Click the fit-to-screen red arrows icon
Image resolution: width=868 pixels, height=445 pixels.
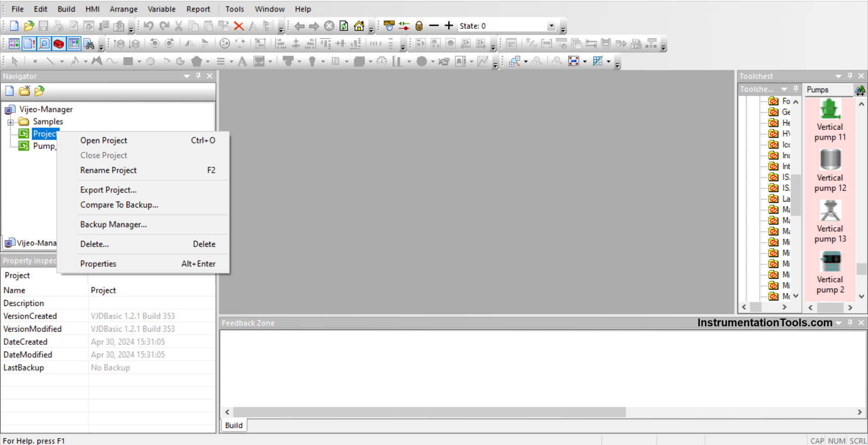[x=574, y=61]
